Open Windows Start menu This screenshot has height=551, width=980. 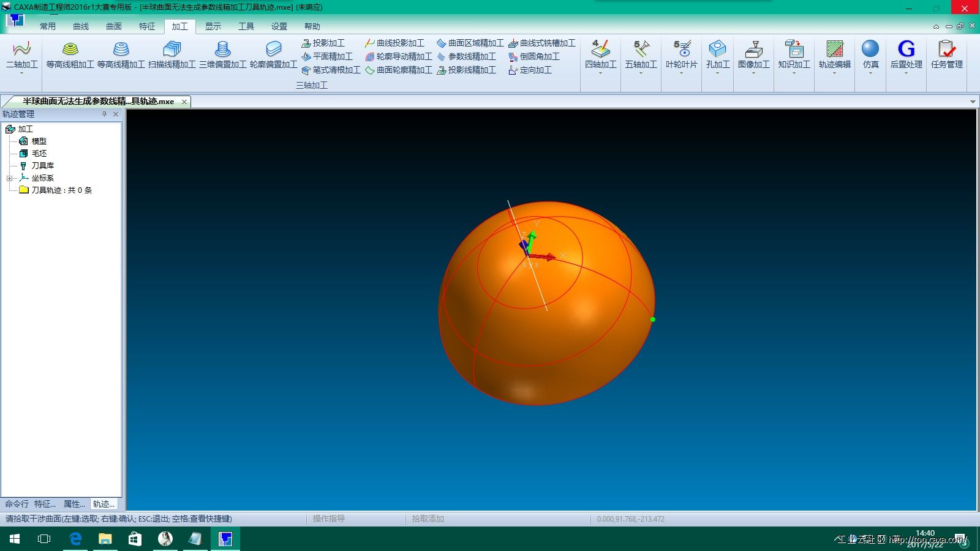15,539
